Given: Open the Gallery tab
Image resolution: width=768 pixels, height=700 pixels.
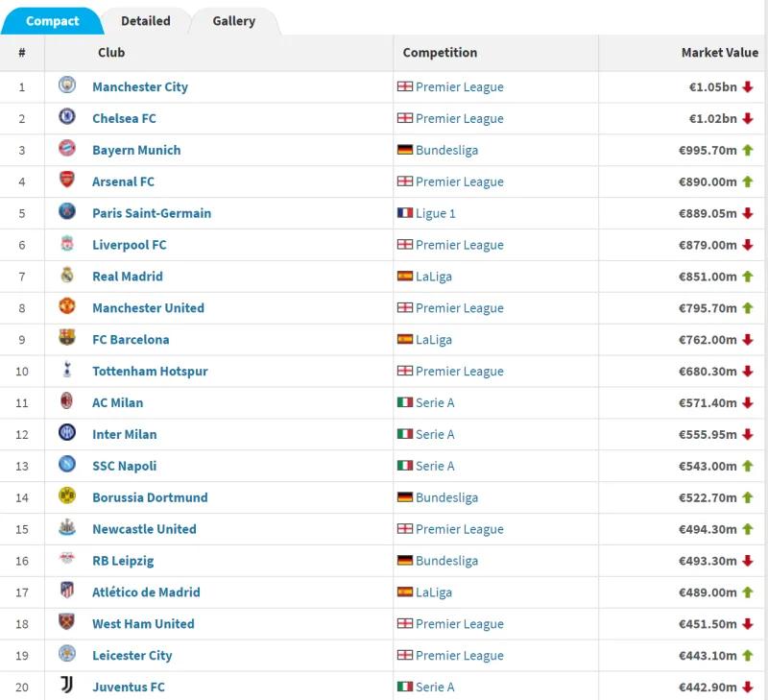Looking at the screenshot, I should point(234,20).
